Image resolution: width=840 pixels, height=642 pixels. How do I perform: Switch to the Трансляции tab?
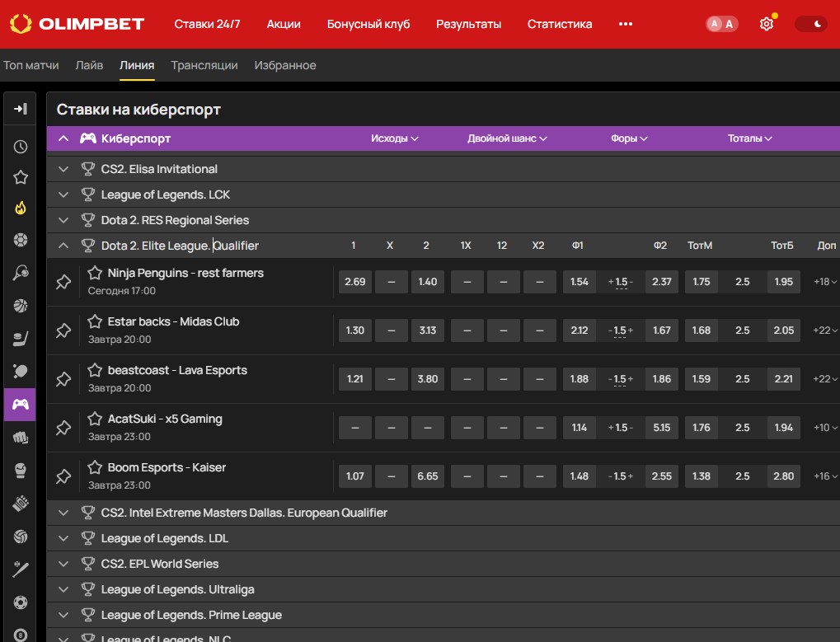point(204,65)
